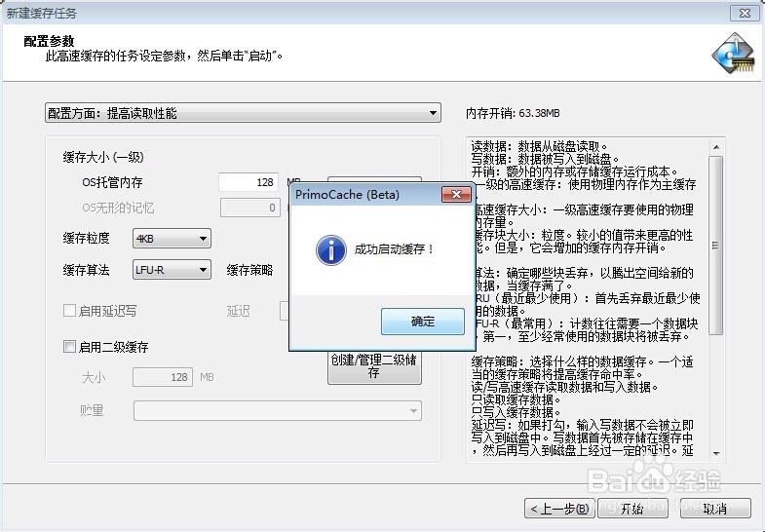The height and width of the screenshot is (532, 765).
Task: Open the 贮里 storage dropdown
Action: (x=278, y=410)
